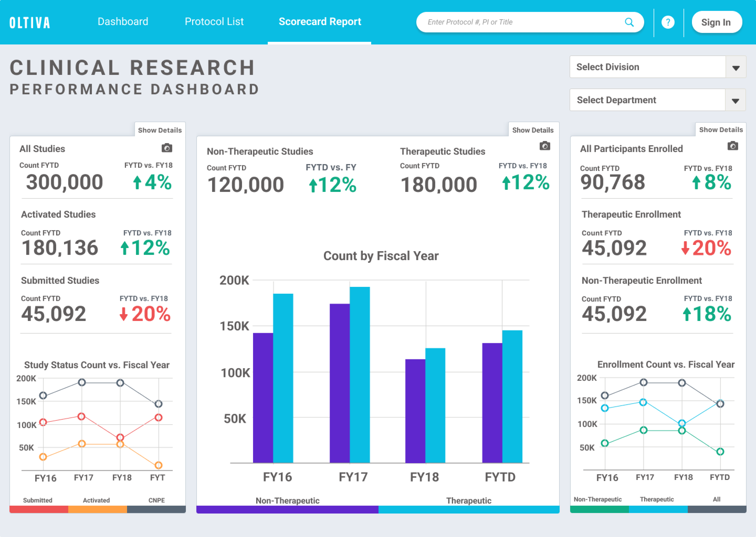Image resolution: width=756 pixels, height=537 pixels.
Task: Click purple Non-Therapeutic legend color bar
Action: pyautogui.click(x=287, y=509)
